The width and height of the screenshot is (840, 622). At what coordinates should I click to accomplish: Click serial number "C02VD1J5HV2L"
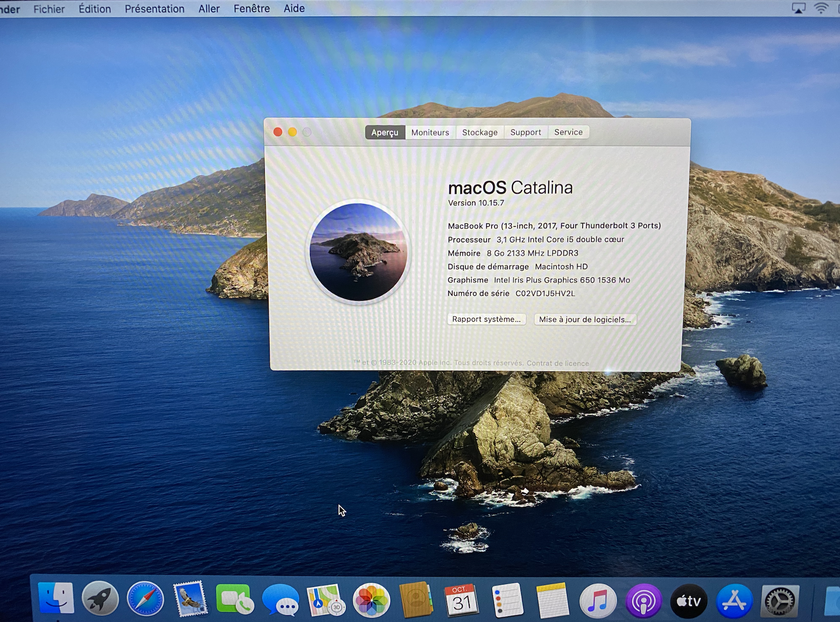click(x=545, y=293)
